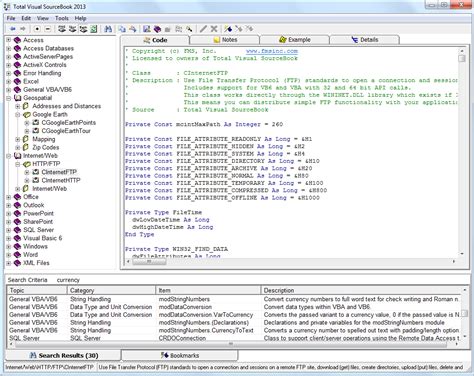Image resolution: width=474 pixels, height=376 pixels.
Task: Click the blue Save disk toolbar icon
Action: tap(147, 29)
